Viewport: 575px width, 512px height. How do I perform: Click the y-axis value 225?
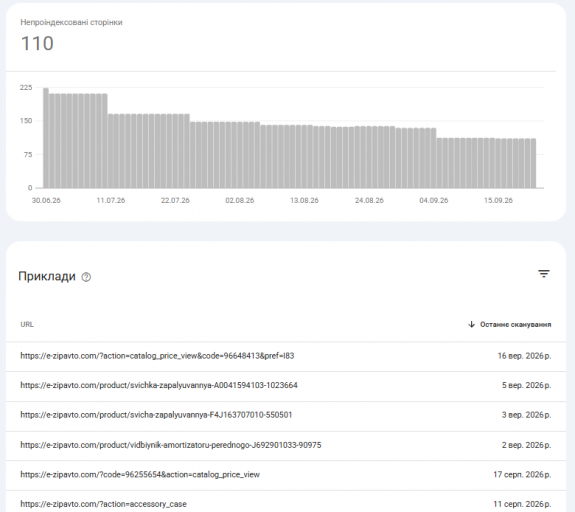pos(26,88)
